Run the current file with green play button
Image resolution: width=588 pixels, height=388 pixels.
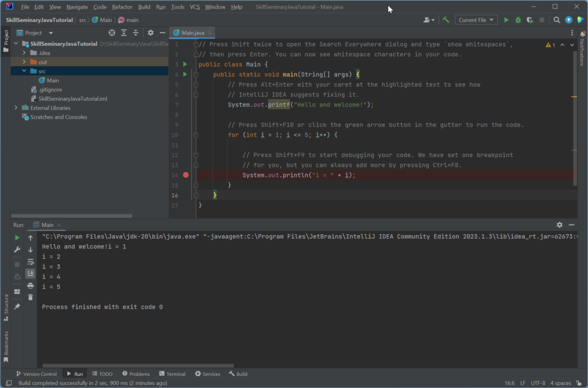[506, 20]
